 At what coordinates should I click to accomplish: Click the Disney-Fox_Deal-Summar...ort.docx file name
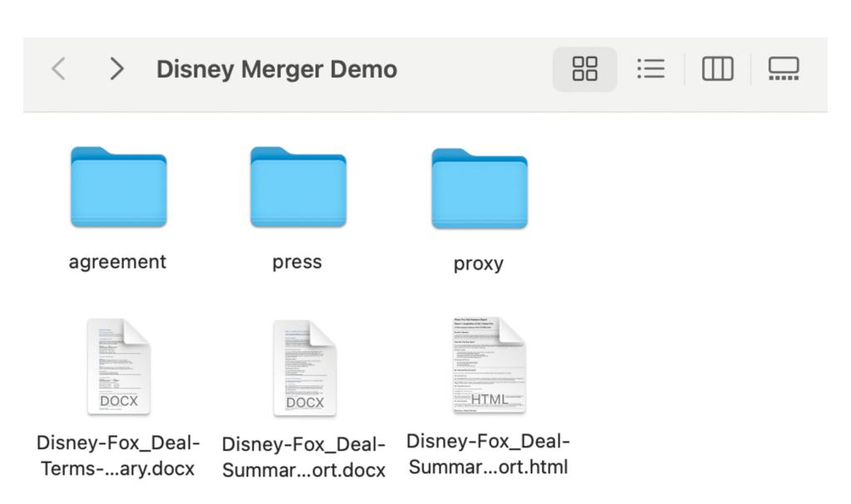[304, 458]
